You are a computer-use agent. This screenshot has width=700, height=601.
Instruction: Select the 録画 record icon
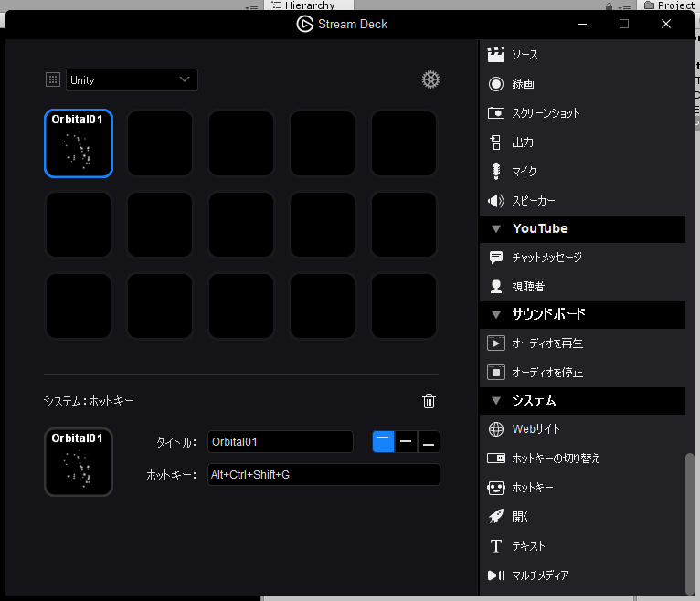click(x=496, y=84)
